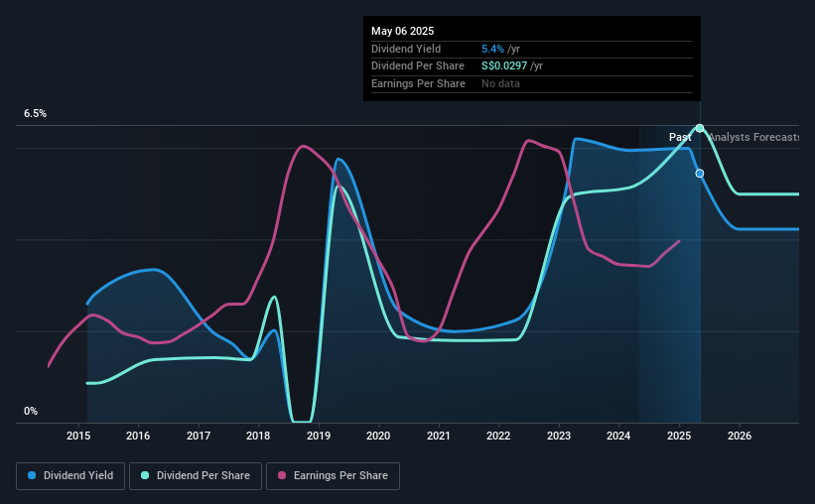Click the 0% y-axis label
Viewport: 815px width, 504px height.
coord(31,411)
